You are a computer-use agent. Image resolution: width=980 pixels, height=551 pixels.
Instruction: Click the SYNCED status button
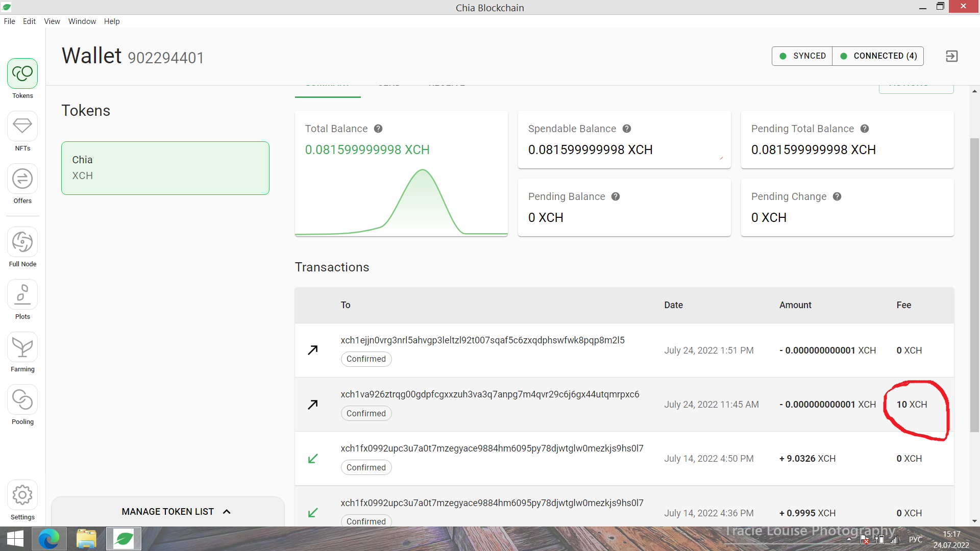(802, 56)
